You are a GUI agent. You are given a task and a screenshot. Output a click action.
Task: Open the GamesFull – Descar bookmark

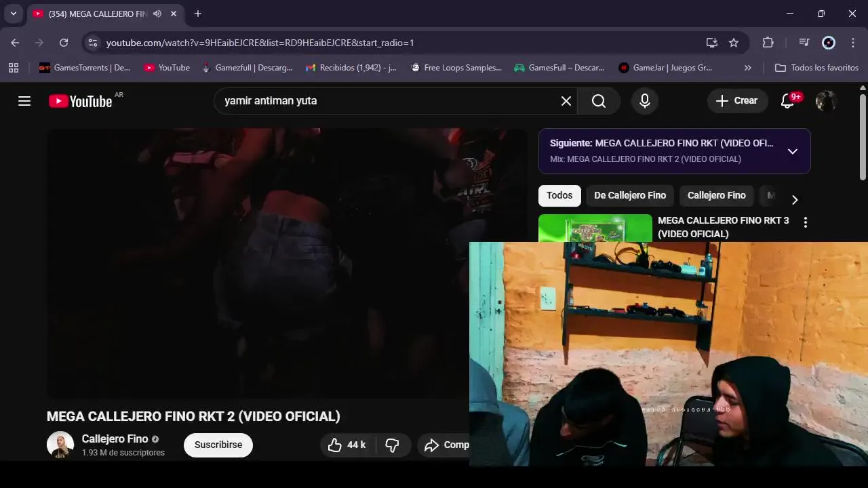tap(559, 68)
